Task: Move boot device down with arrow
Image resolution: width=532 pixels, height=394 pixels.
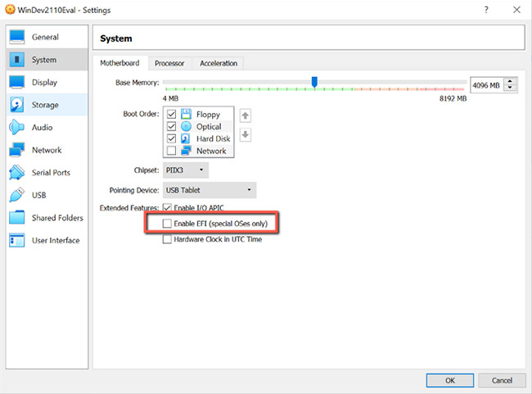Action: tap(246, 135)
